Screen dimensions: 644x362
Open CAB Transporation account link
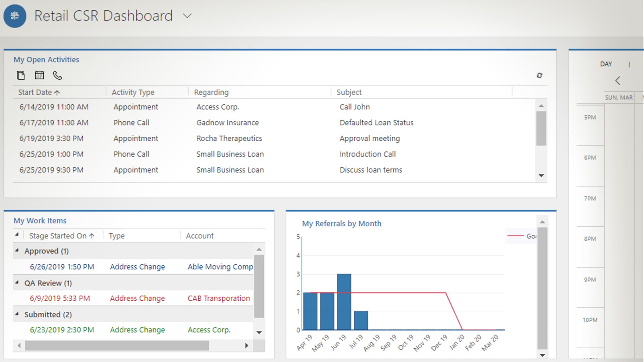[218, 298]
